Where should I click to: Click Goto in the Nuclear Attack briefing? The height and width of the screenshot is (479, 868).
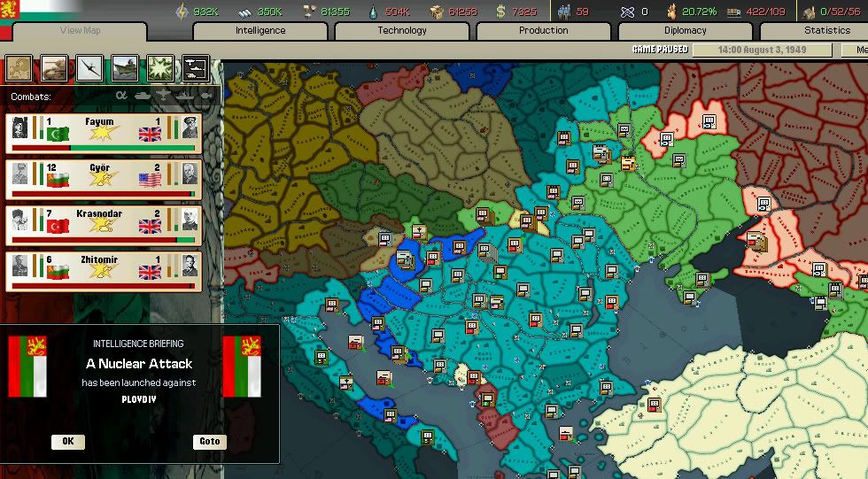[x=210, y=442]
